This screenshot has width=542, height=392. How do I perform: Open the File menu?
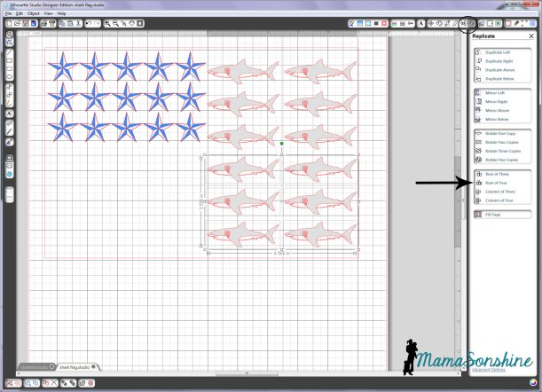coord(8,13)
